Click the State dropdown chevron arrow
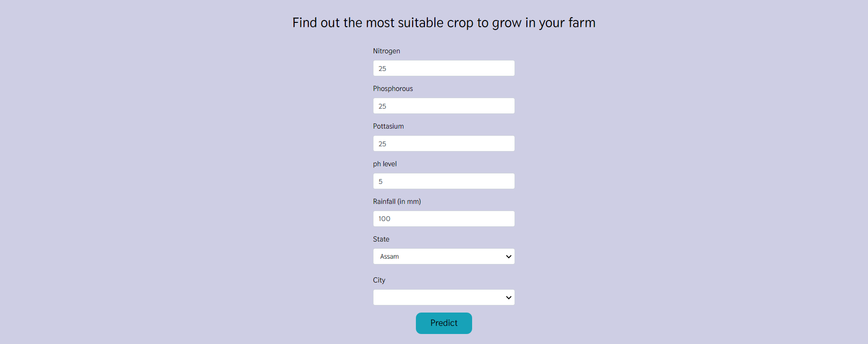The image size is (868, 344). tap(508, 256)
